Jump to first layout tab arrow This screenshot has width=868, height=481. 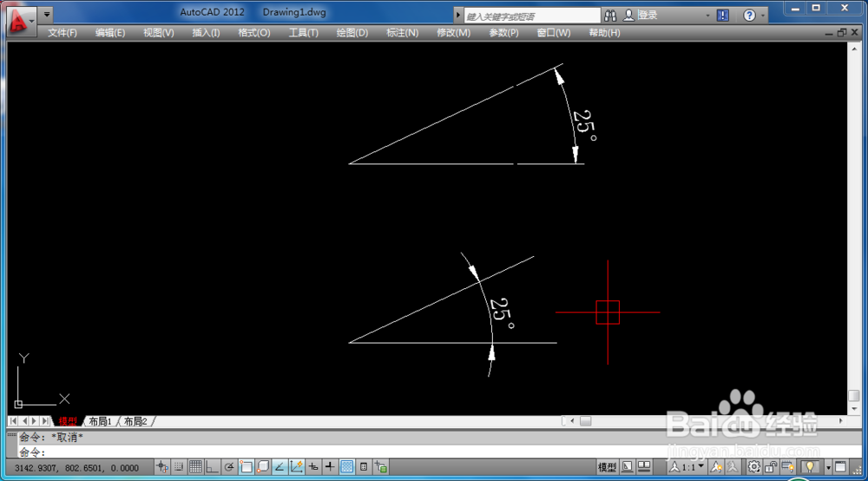(x=13, y=421)
